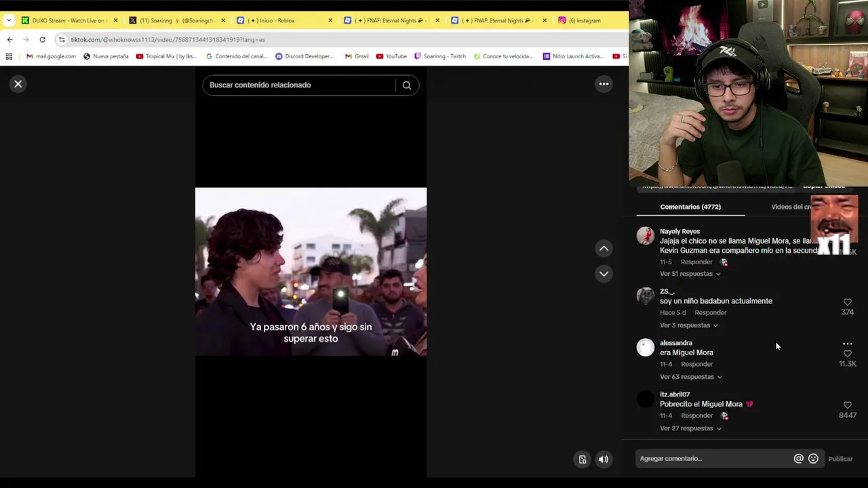The image size is (868, 488).
Task: Click the site info icon in address bar
Action: tap(62, 39)
